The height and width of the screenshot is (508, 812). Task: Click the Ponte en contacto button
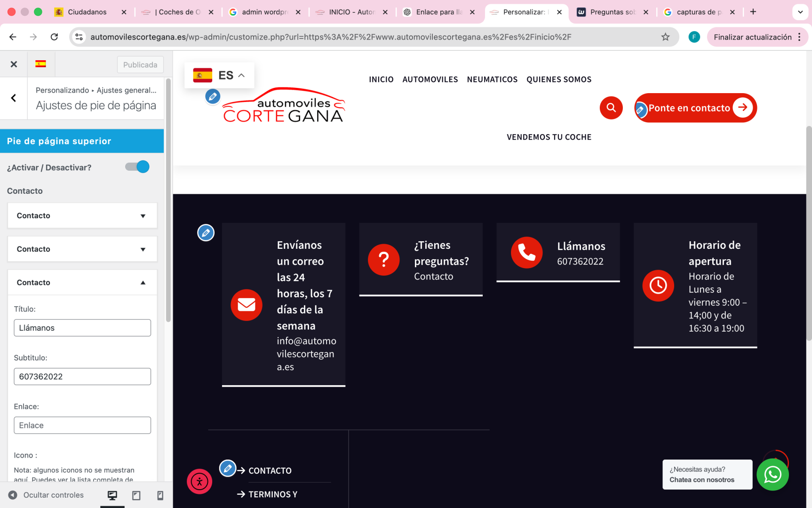coord(695,108)
